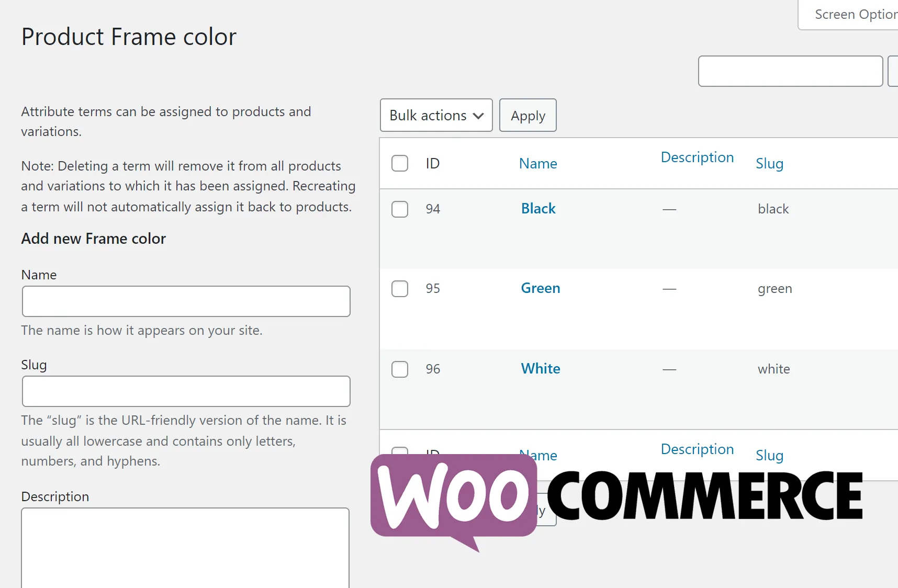Sort by the Name column header at top
This screenshot has height=588, width=898.
[x=538, y=164]
